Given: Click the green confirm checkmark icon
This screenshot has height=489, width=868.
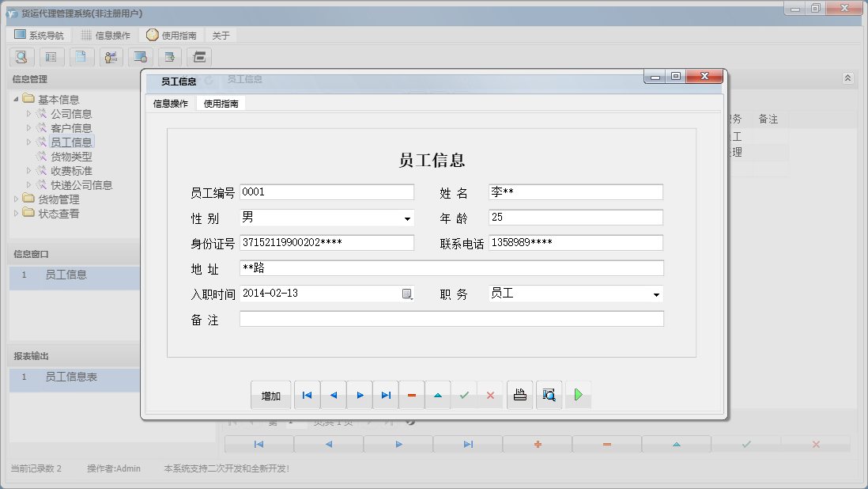Looking at the screenshot, I should pos(465,394).
